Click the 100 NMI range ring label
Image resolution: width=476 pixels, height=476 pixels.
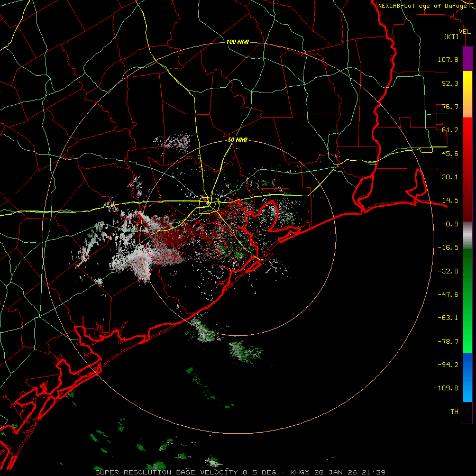click(237, 42)
